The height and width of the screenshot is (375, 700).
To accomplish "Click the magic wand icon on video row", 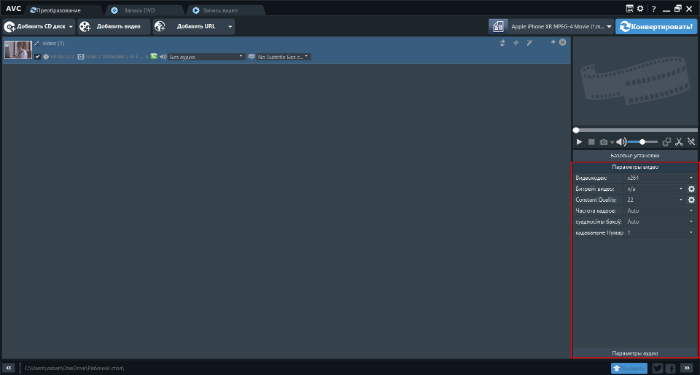I will click(x=529, y=43).
